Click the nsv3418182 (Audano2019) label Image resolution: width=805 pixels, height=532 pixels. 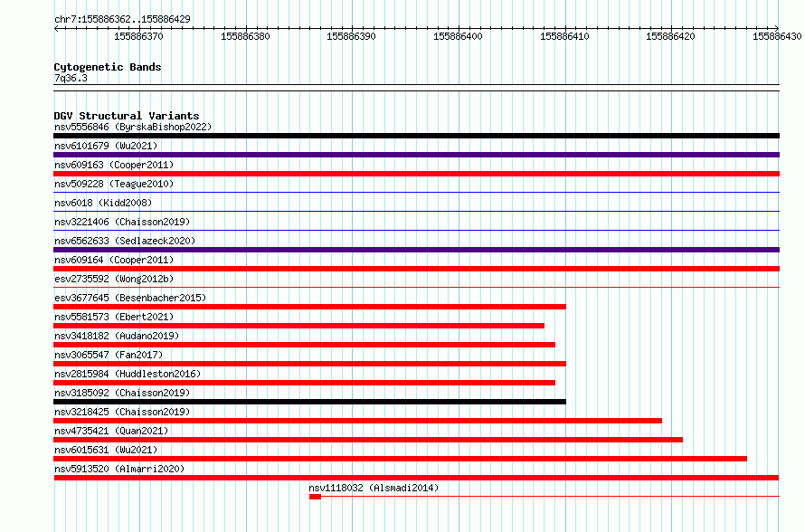tap(117, 336)
